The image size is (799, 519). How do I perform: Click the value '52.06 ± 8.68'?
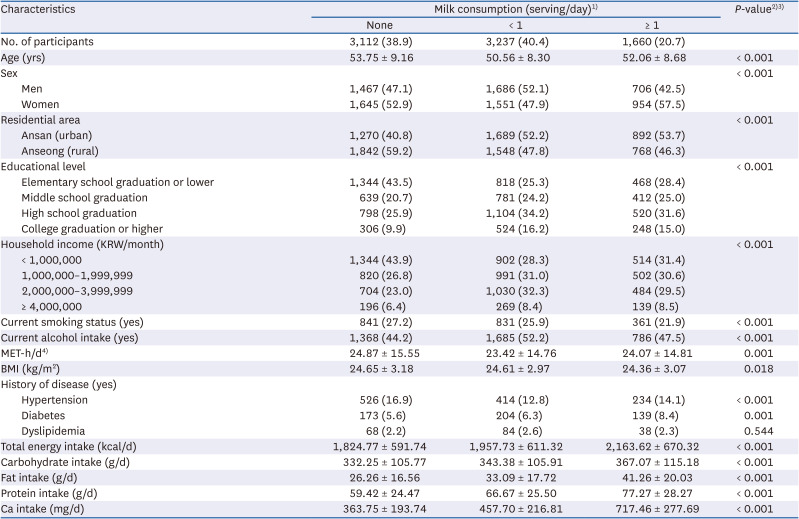(x=654, y=58)
